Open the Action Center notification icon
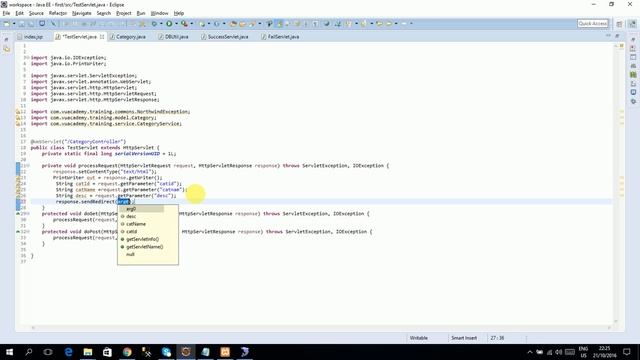 coord(627,352)
